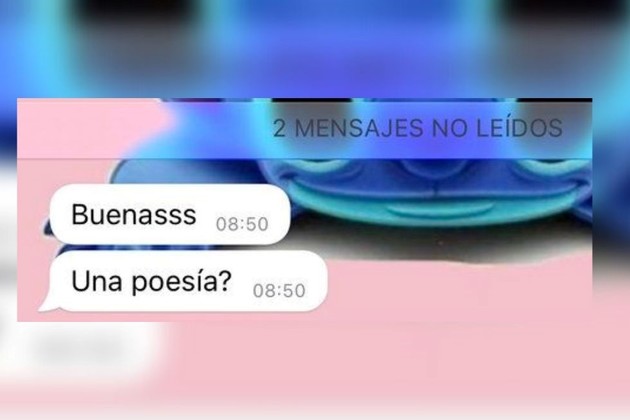630x420 pixels.
Task: Click pink corner left of unread banner
Action: (x=88, y=129)
